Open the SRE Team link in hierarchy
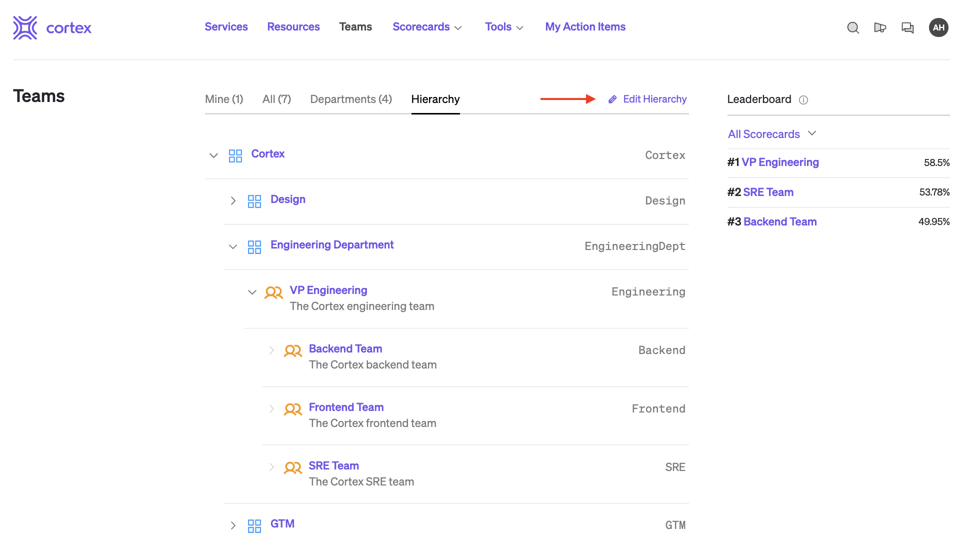 point(333,466)
